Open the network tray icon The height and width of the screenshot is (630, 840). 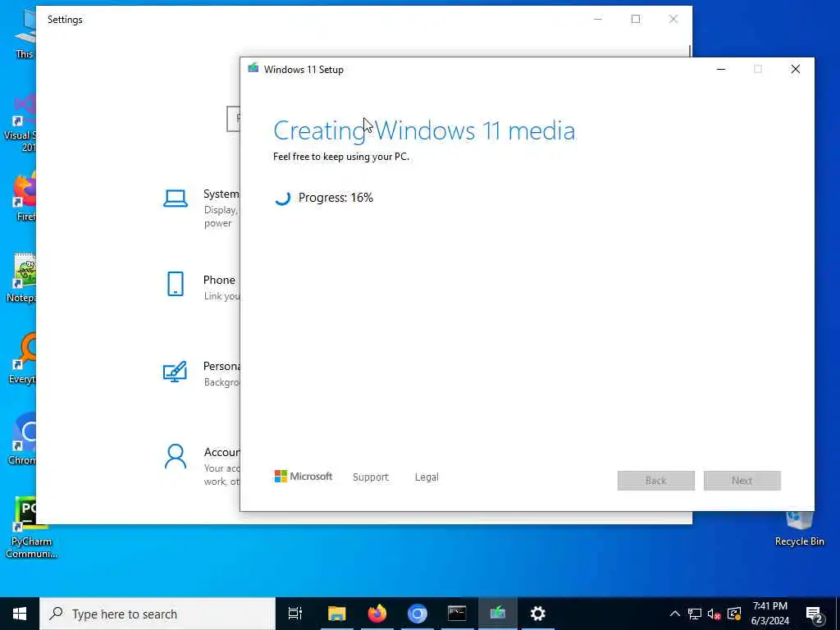(x=695, y=614)
